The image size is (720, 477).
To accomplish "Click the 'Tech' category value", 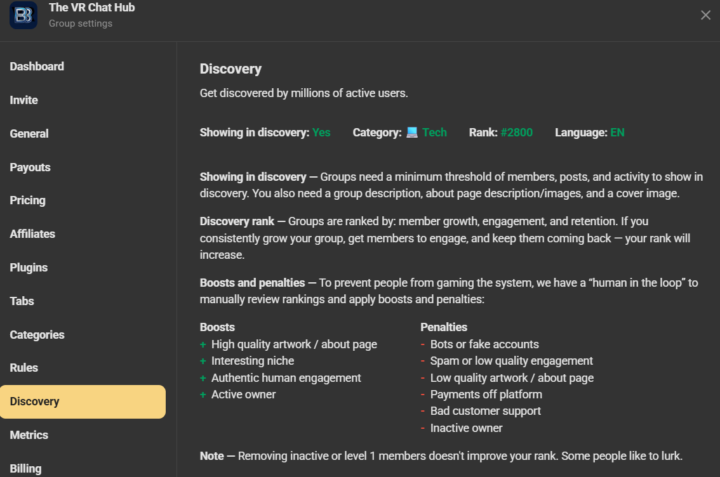I will 434,133.
